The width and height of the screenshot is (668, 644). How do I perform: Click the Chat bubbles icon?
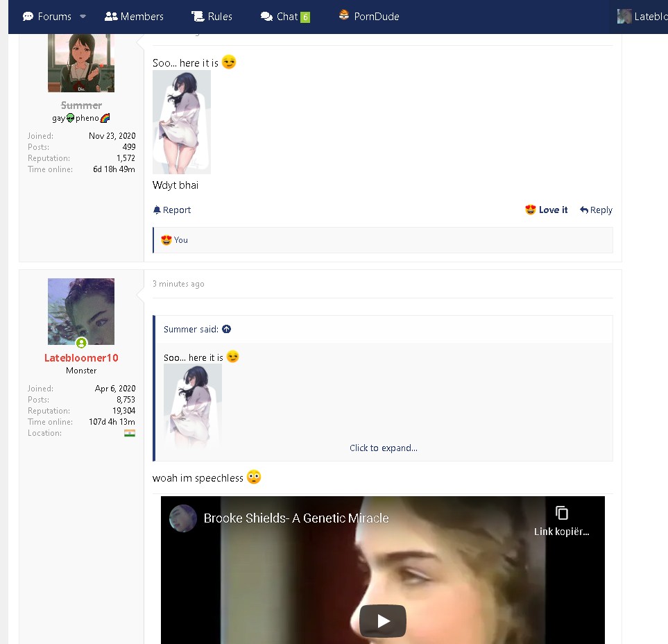point(266,17)
